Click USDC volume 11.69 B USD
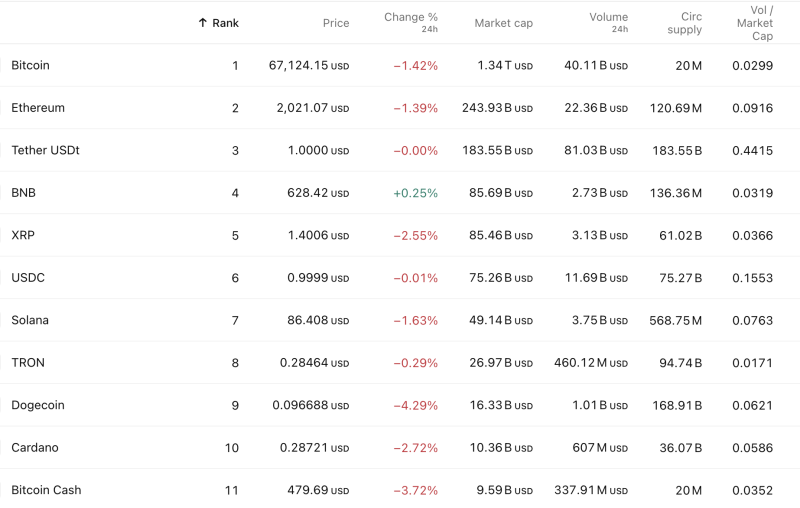Screen dimensions: 800x508 596,277
